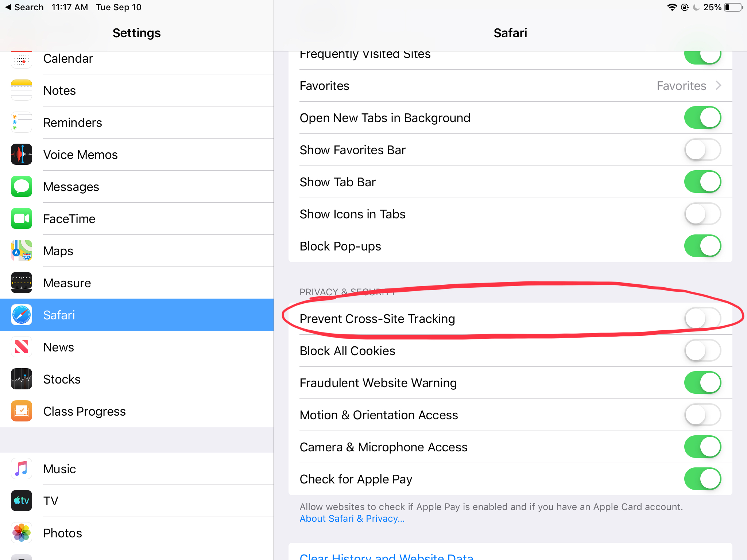
Task: Disable Fraudulent Website Warning
Action: [x=703, y=382]
